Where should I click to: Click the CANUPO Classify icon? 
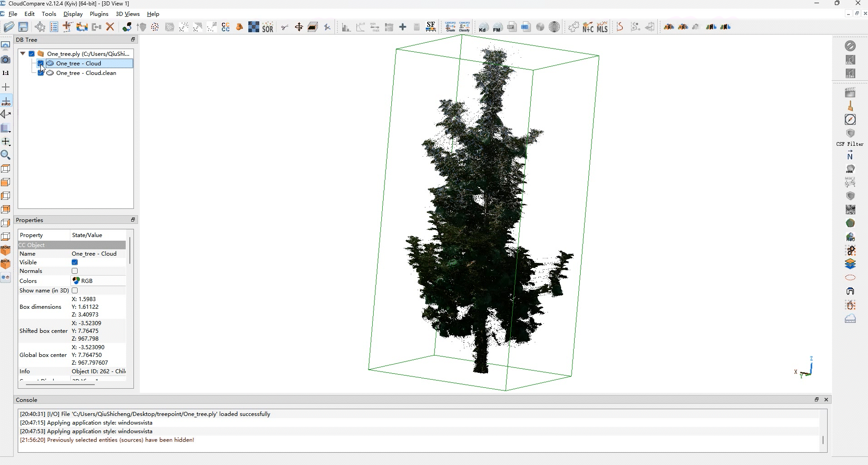coord(464,27)
